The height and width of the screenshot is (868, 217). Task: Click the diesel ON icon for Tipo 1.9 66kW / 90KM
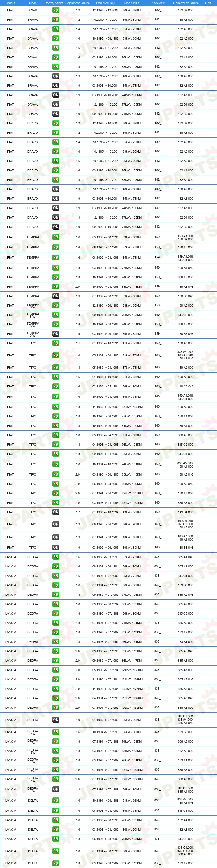click(x=56, y=524)
